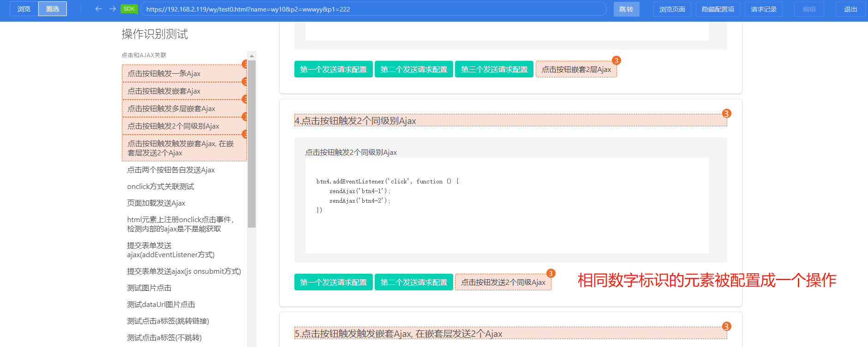
Task: Click 隐藏配置项 button
Action: pos(718,9)
